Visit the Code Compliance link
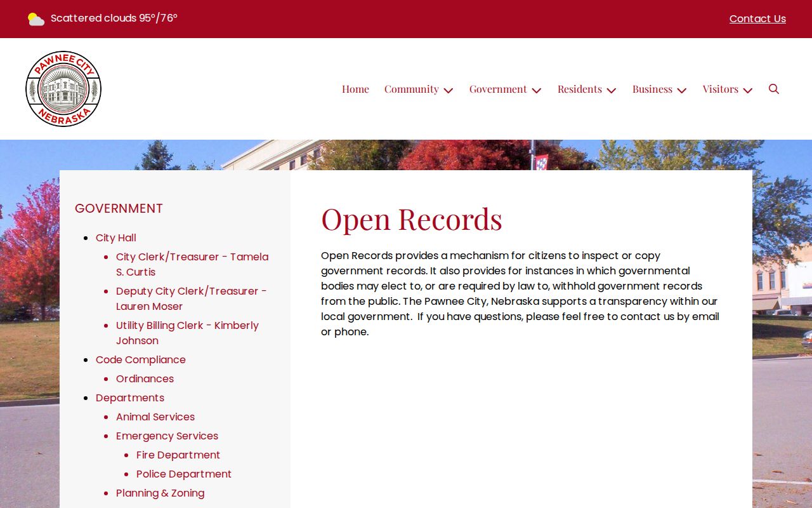 (x=141, y=360)
